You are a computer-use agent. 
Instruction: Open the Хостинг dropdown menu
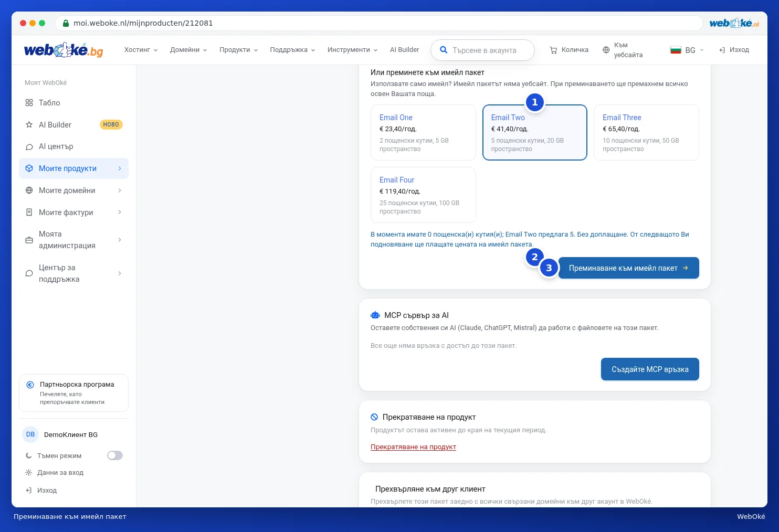tap(141, 50)
